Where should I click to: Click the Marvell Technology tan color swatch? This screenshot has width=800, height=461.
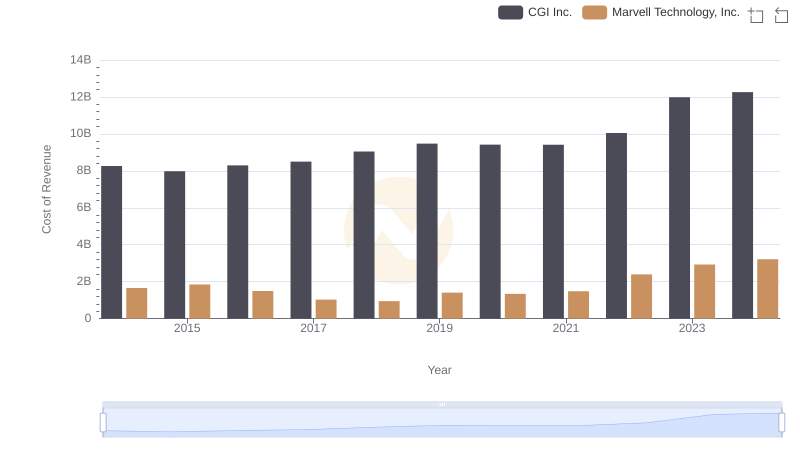(594, 12)
